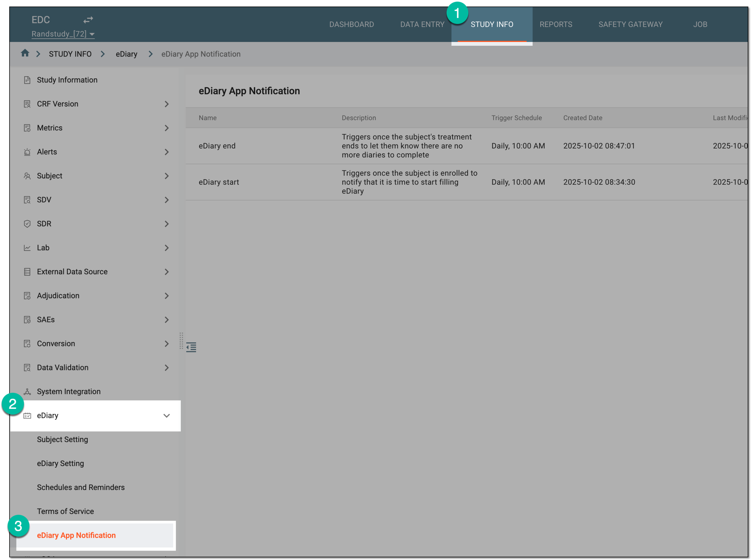
Task: Collapse the eDiary menu chevron
Action: pyautogui.click(x=166, y=415)
